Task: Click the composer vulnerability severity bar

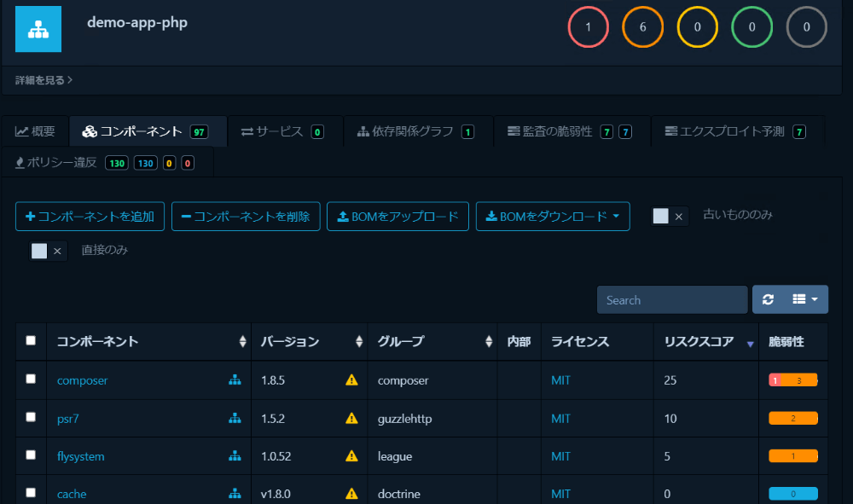Action: click(792, 380)
